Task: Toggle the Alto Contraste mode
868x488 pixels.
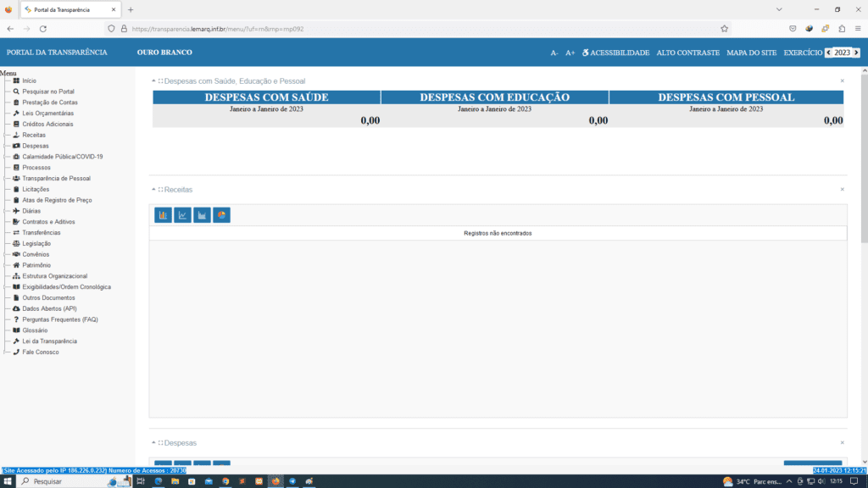Action: 687,53
